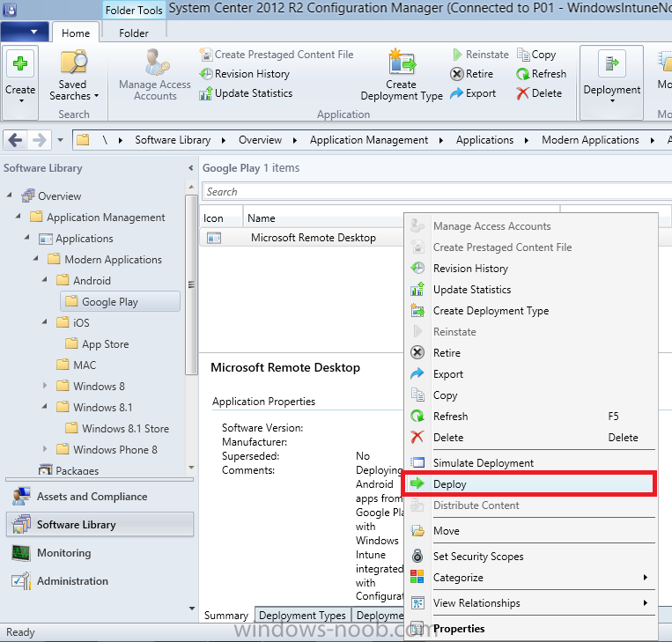Switch to the Home ribbon tab
The height and width of the screenshot is (642, 672).
(76, 33)
